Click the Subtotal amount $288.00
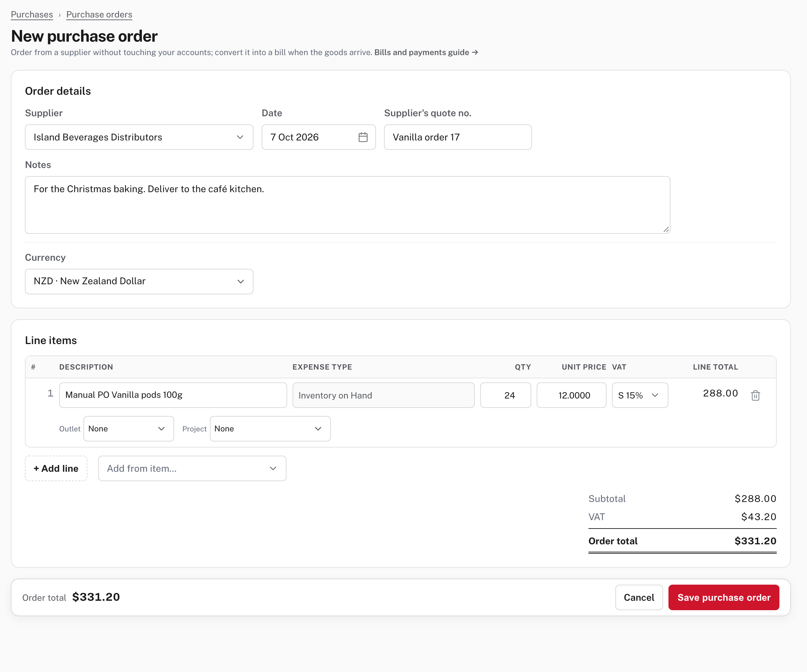The image size is (807, 672). (x=755, y=499)
